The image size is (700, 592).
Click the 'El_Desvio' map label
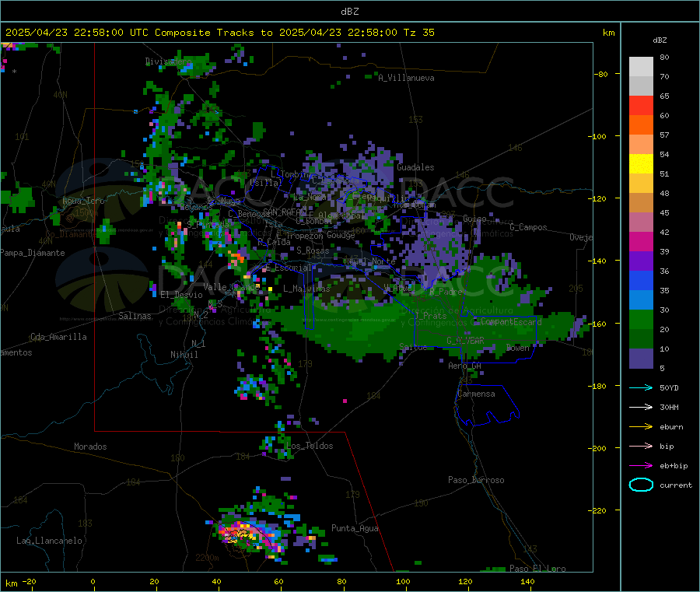coord(182,295)
